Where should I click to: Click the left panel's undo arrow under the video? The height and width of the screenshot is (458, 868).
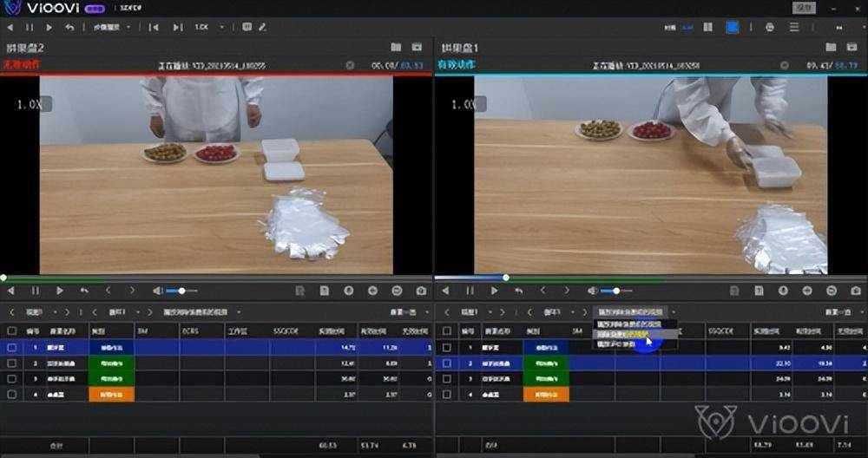click(84, 291)
